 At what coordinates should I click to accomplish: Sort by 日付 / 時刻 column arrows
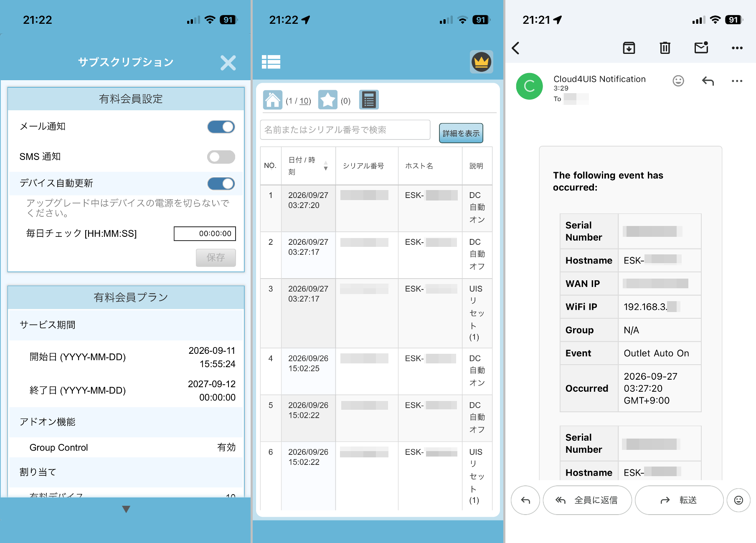point(326,166)
